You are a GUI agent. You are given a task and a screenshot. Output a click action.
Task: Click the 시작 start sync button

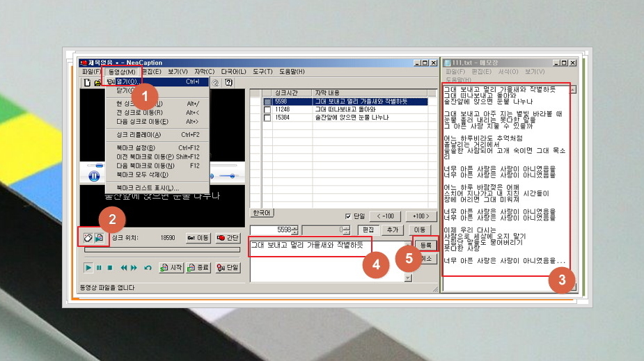point(171,268)
